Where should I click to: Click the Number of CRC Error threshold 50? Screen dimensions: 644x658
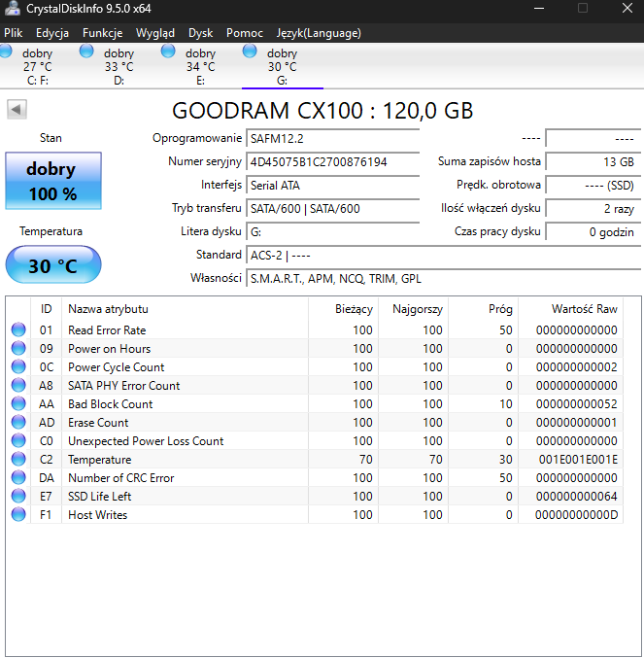(506, 478)
